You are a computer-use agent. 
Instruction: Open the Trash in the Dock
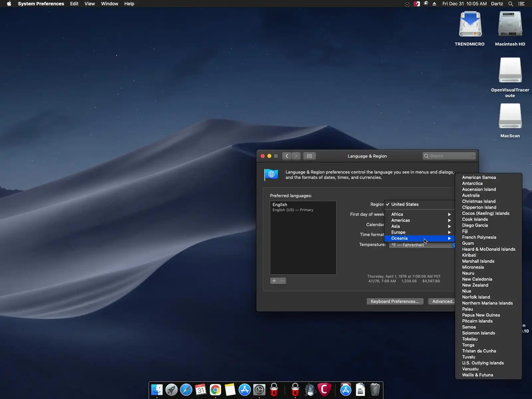point(375,390)
